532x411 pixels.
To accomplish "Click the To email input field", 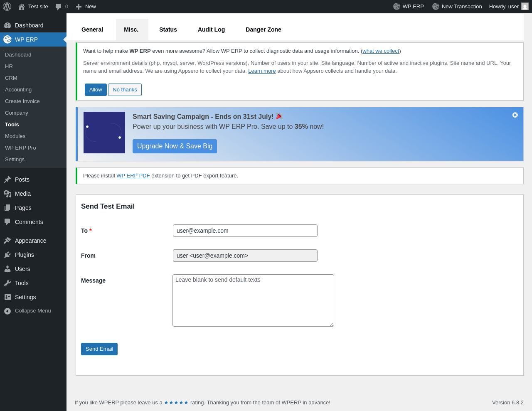I will tap(245, 231).
